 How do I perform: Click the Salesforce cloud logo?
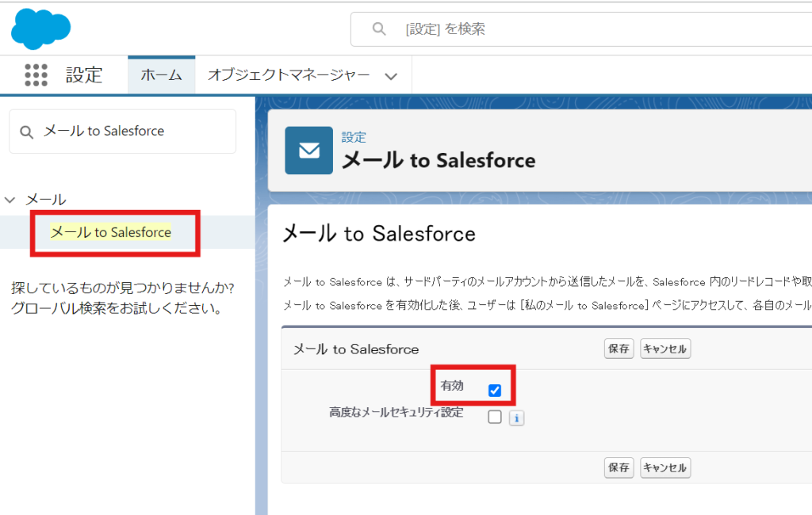coord(40,29)
